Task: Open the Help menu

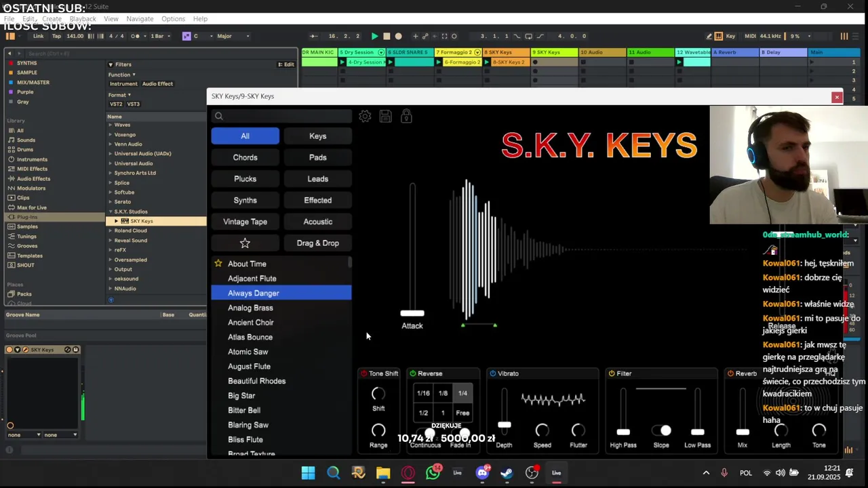Action: click(x=200, y=19)
